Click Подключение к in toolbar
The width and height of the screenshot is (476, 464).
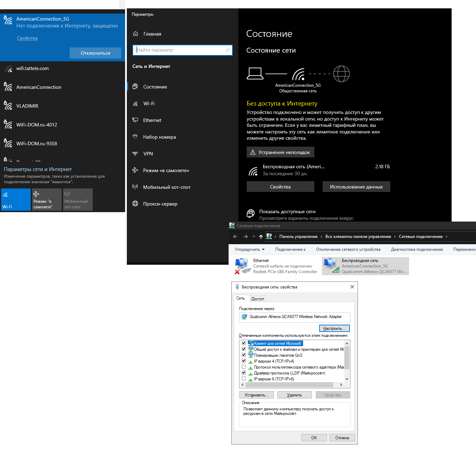pos(290,249)
